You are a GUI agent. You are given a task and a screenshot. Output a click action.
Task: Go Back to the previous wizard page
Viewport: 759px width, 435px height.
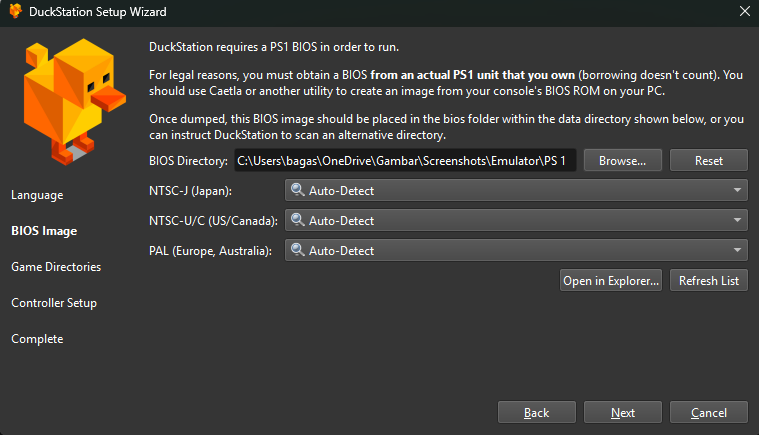pos(537,413)
